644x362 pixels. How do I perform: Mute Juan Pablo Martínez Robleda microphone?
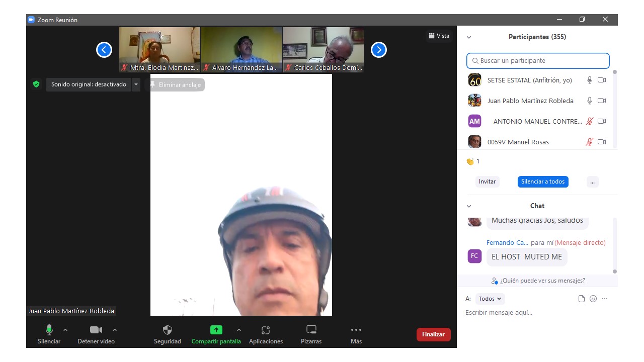(590, 101)
